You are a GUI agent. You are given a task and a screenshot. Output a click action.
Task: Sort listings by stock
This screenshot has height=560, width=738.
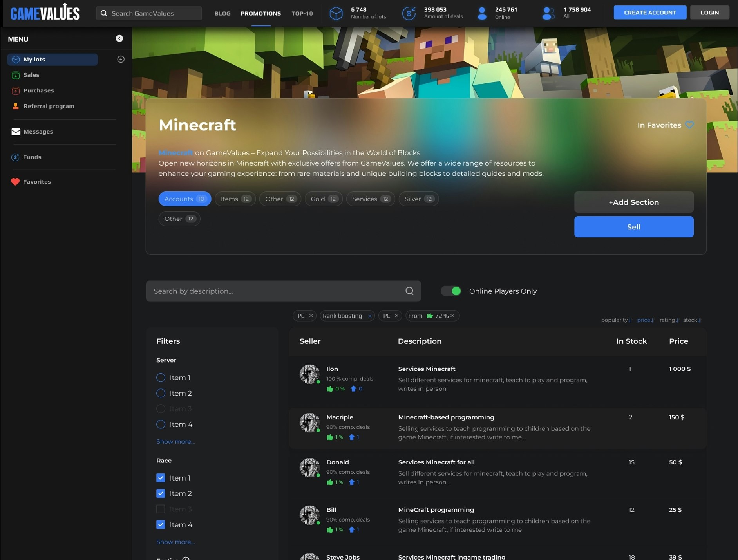692,320
